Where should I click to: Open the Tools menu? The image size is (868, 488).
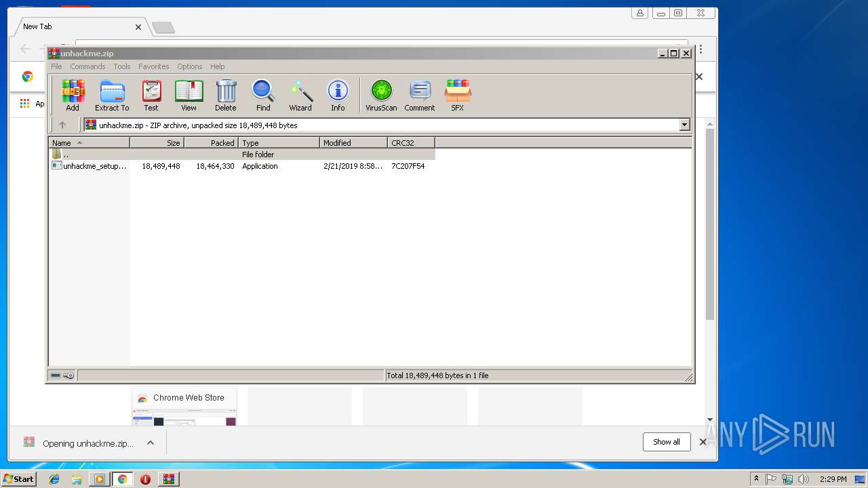click(x=122, y=66)
